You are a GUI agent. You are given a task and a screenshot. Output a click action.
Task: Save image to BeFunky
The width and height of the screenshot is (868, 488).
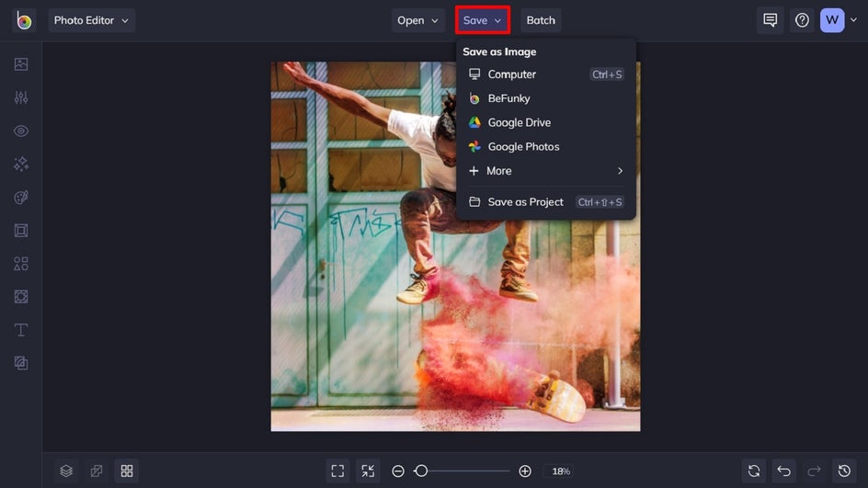coord(546,98)
